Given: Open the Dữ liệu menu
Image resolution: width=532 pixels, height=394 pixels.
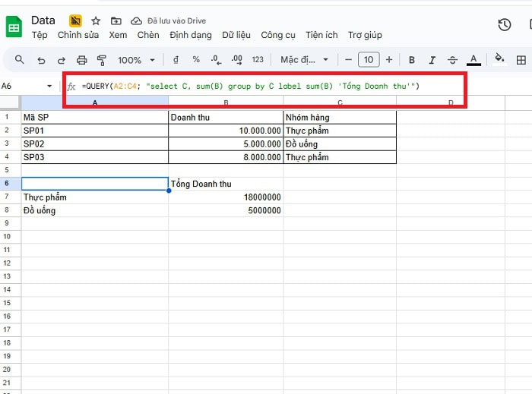Looking at the screenshot, I should tap(237, 35).
